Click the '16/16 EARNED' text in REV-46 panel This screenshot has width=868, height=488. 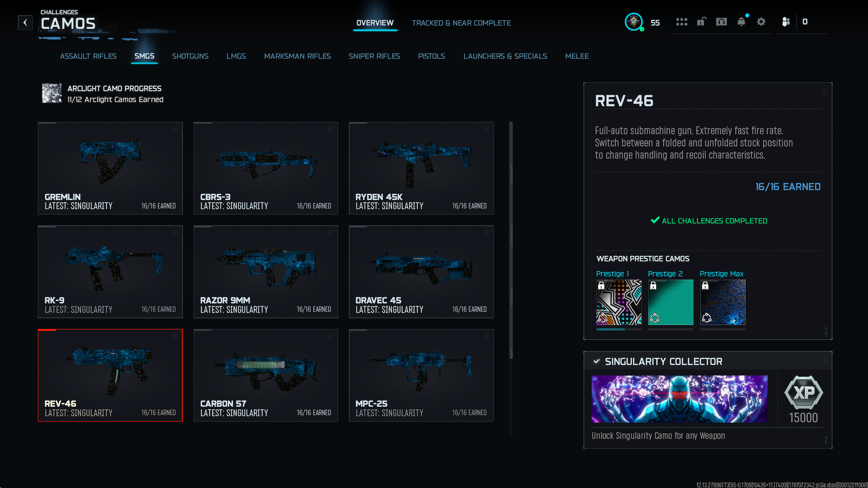[x=788, y=187]
